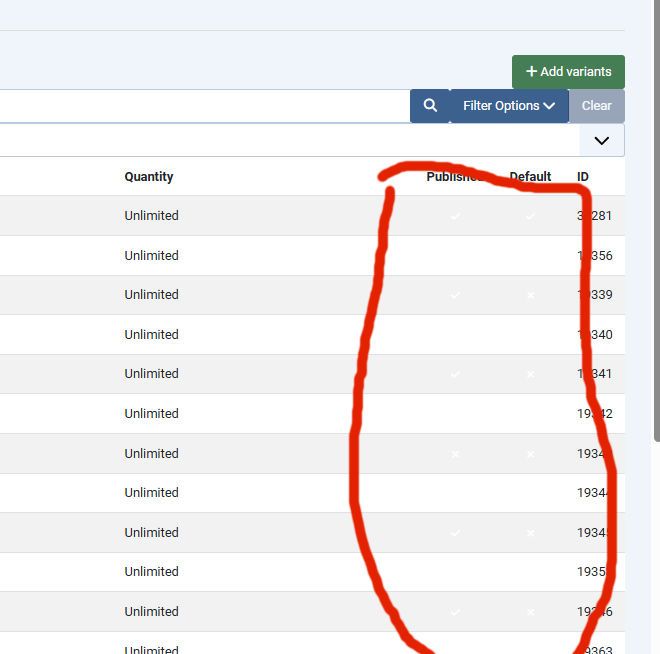
Task: Click Unlimited quantity in row ending 340
Action: pyautogui.click(x=151, y=335)
